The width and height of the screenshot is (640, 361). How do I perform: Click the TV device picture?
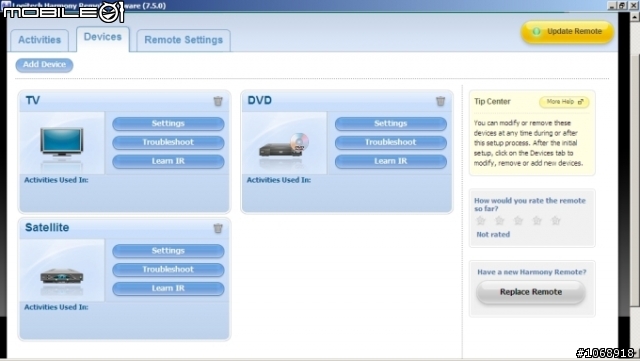pyautogui.click(x=62, y=143)
